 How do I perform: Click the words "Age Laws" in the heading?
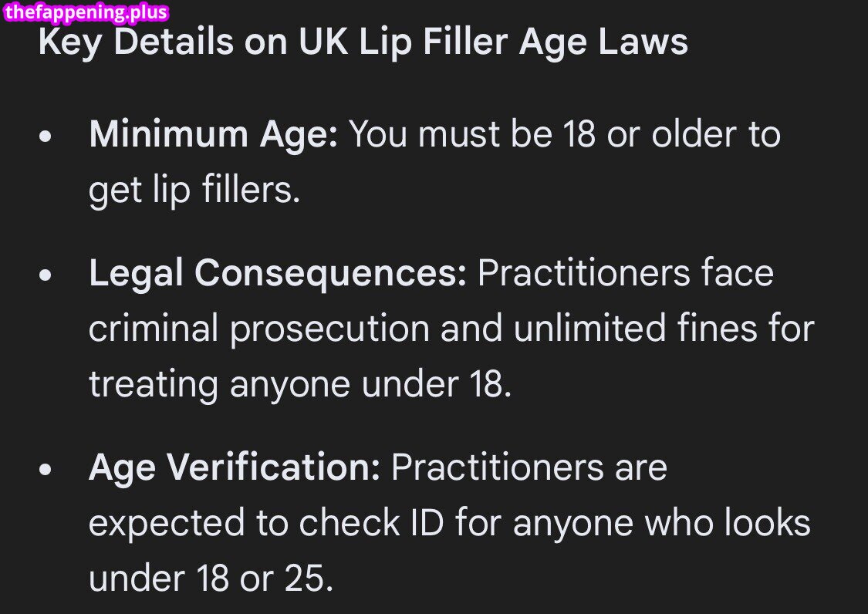coord(603,42)
